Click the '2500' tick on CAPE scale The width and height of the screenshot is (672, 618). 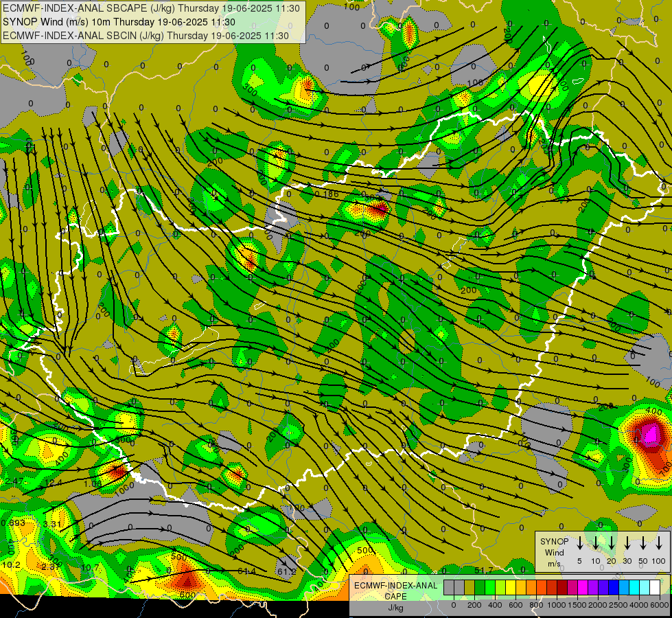click(x=618, y=605)
